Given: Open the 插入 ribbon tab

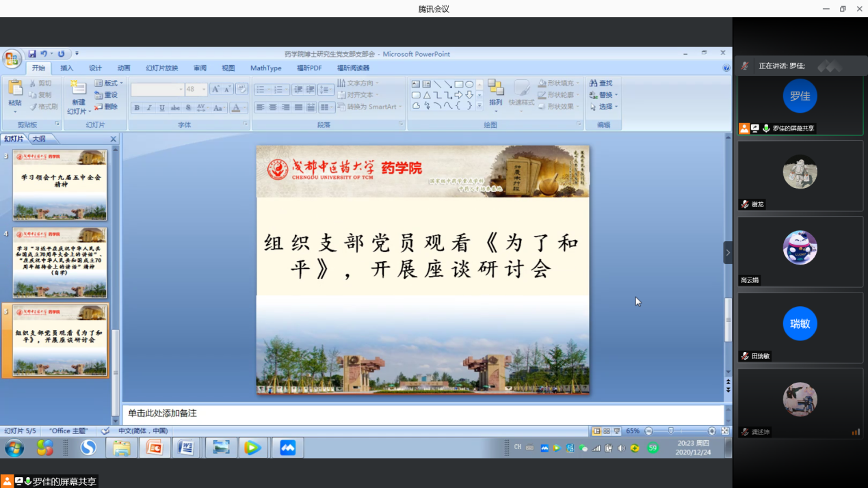Looking at the screenshot, I should (x=67, y=68).
